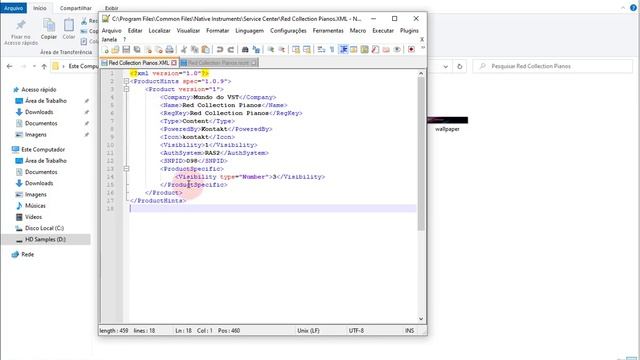The width and height of the screenshot is (640, 360).
Task: Click the Explorer up-folder arrow
Action: pos(44,66)
